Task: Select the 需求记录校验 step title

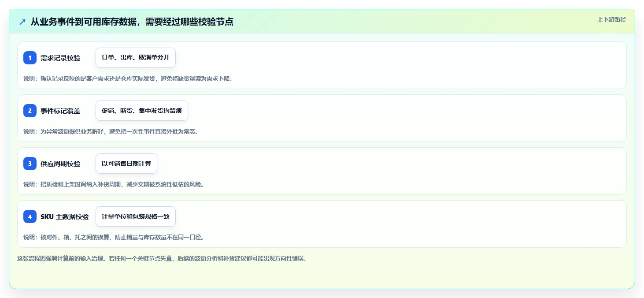Action: (60, 58)
